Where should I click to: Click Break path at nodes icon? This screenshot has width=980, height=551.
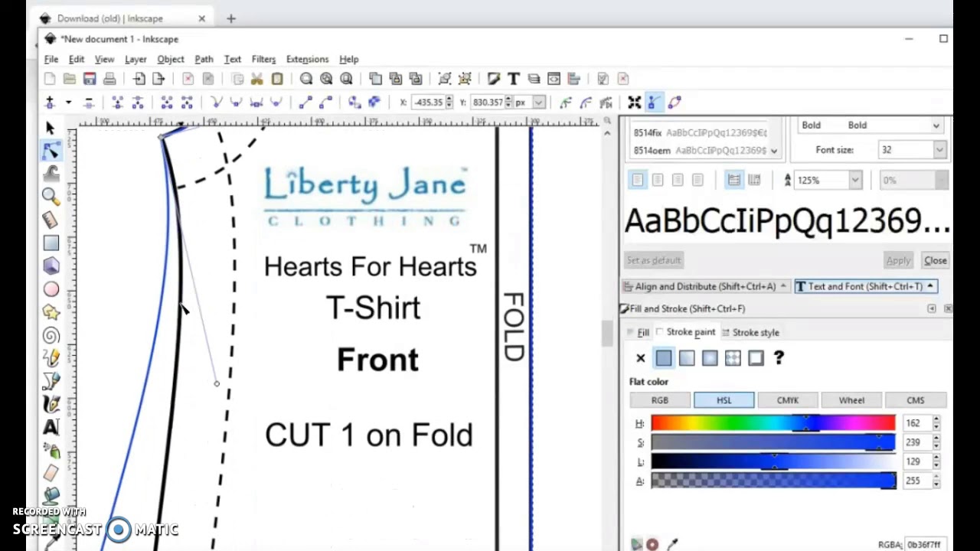click(138, 102)
